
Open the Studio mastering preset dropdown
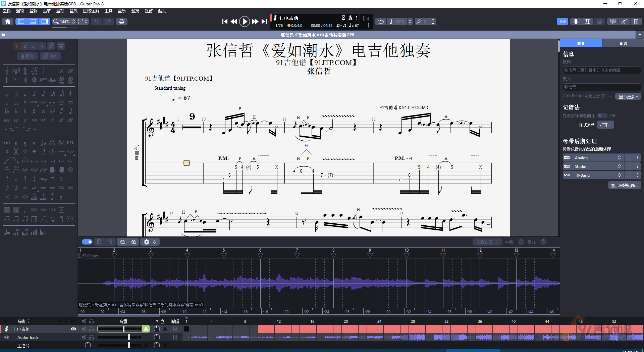(x=597, y=167)
